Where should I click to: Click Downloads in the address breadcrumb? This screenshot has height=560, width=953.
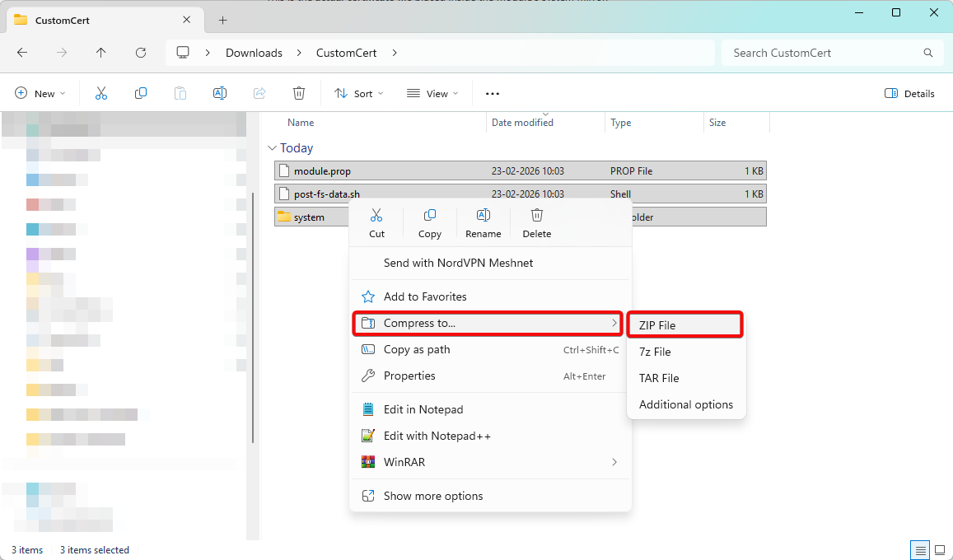point(254,53)
